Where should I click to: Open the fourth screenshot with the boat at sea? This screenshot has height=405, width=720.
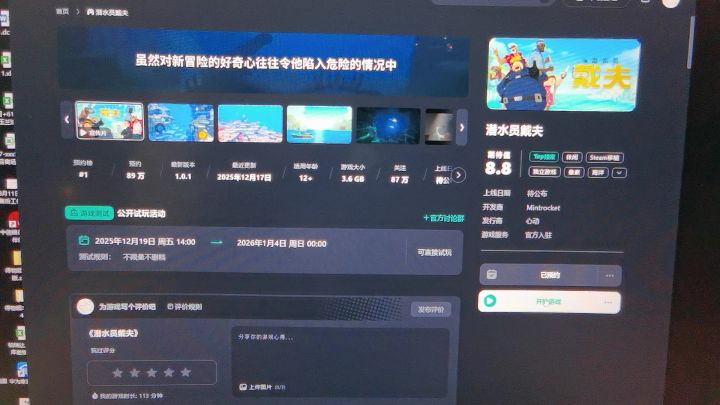point(319,125)
